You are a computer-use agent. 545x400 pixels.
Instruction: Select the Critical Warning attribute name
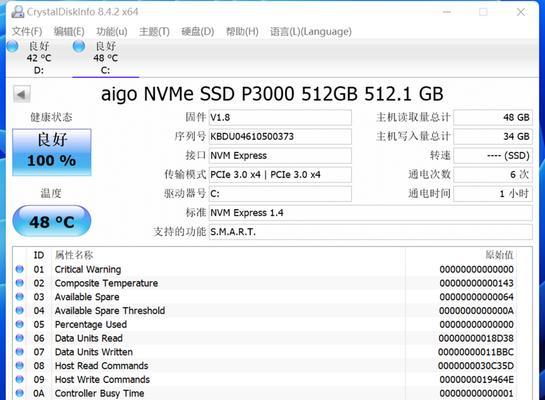(x=88, y=269)
